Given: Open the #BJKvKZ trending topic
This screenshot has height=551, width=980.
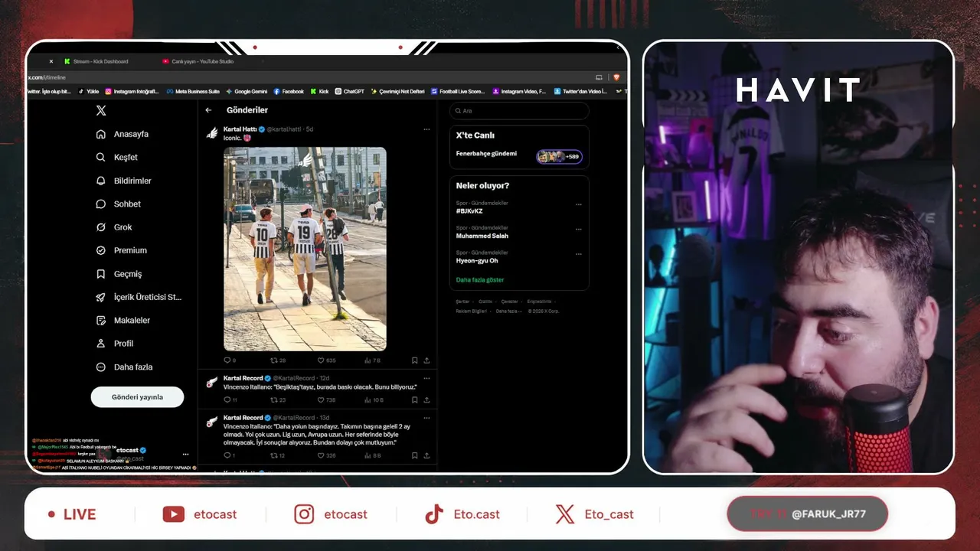Looking at the screenshot, I should 469,211.
